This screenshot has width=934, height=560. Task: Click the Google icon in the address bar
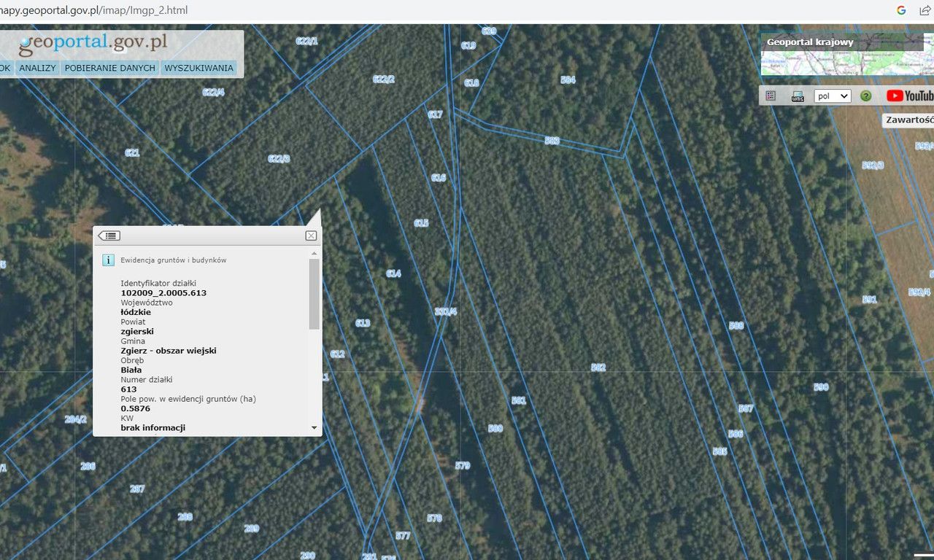coord(901,10)
